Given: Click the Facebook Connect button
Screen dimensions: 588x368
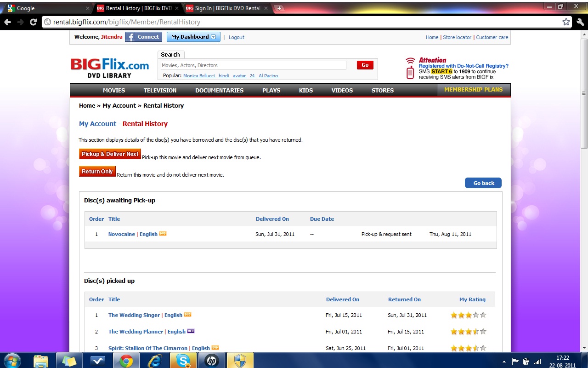Looking at the screenshot, I should tap(143, 37).
